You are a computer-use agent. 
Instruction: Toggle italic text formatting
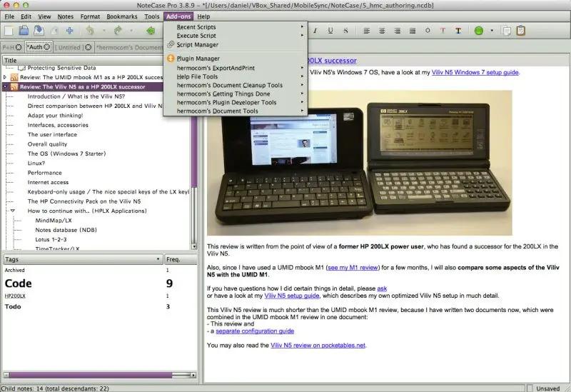[315, 31]
